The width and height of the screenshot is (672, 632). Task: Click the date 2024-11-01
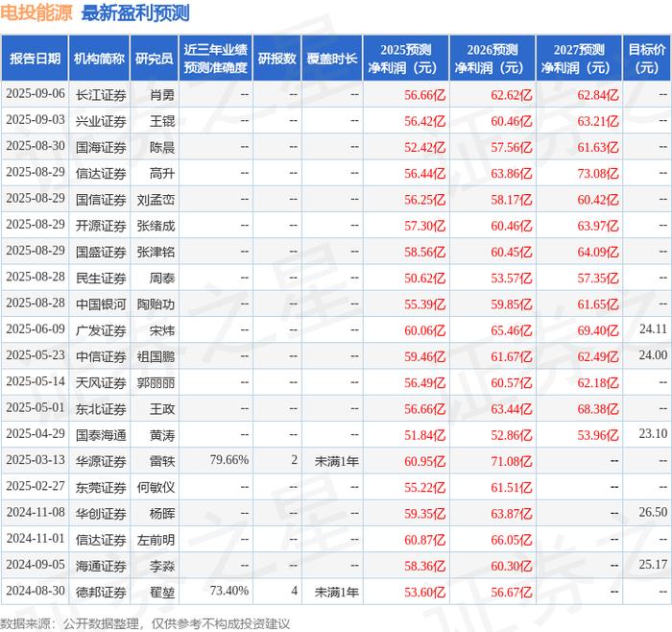(x=36, y=538)
